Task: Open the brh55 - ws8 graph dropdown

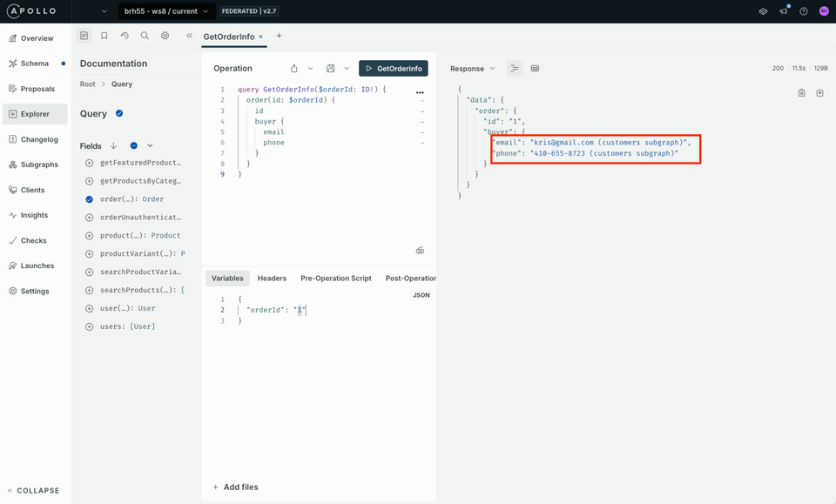Action: pyautogui.click(x=167, y=12)
